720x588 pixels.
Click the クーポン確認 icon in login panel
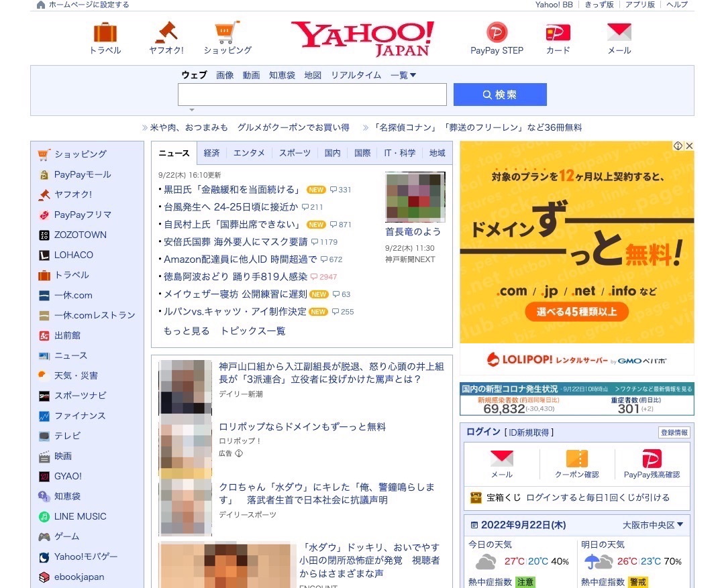pos(577,459)
